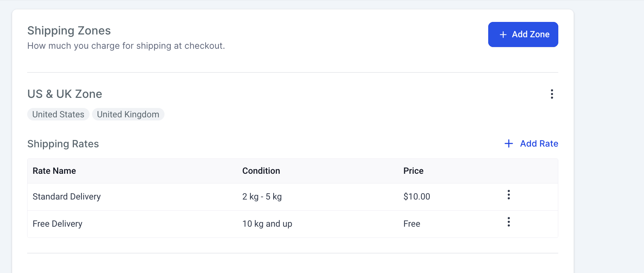Click the Free price cell
644x273 pixels.
(x=412, y=224)
